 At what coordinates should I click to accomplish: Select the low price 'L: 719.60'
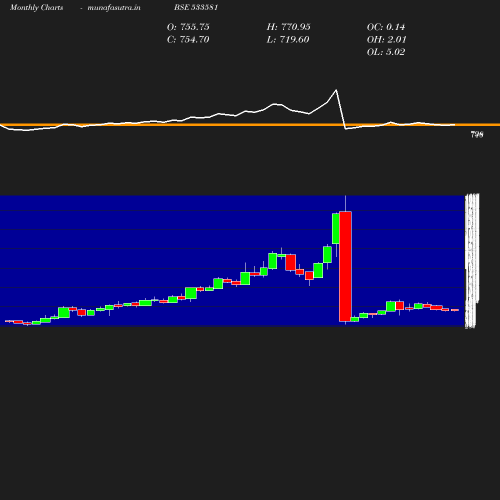click(288, 40)
